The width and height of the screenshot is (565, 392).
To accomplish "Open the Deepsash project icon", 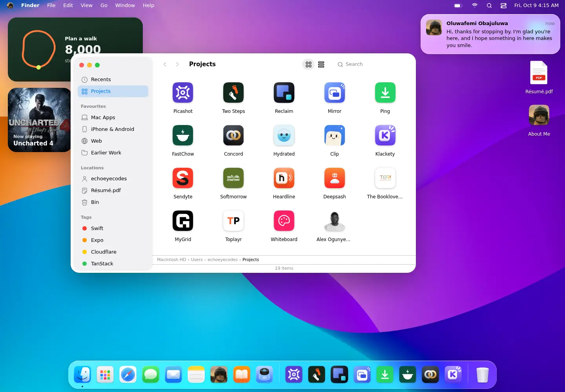I will 335,178.
